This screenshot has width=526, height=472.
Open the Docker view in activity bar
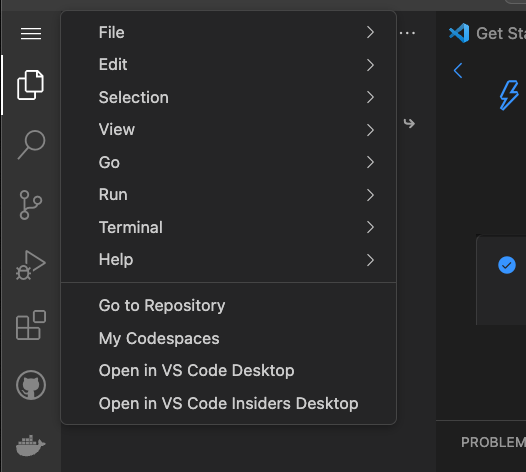tap(31, 445)
